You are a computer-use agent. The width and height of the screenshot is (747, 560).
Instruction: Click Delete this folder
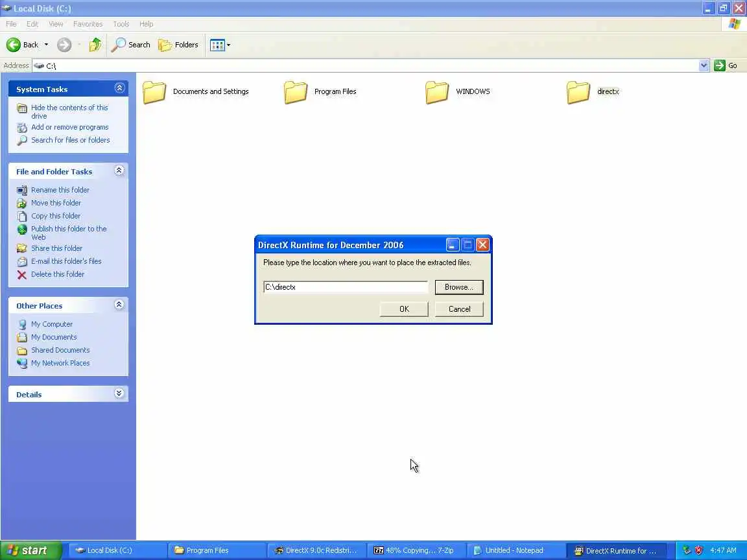(58, 274)
